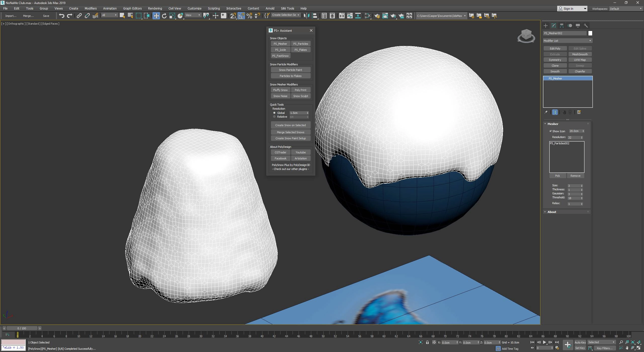This screenshot has width=644, height=352.
Task: Select the Relative resolution radio button
Action: pos(274,117)
